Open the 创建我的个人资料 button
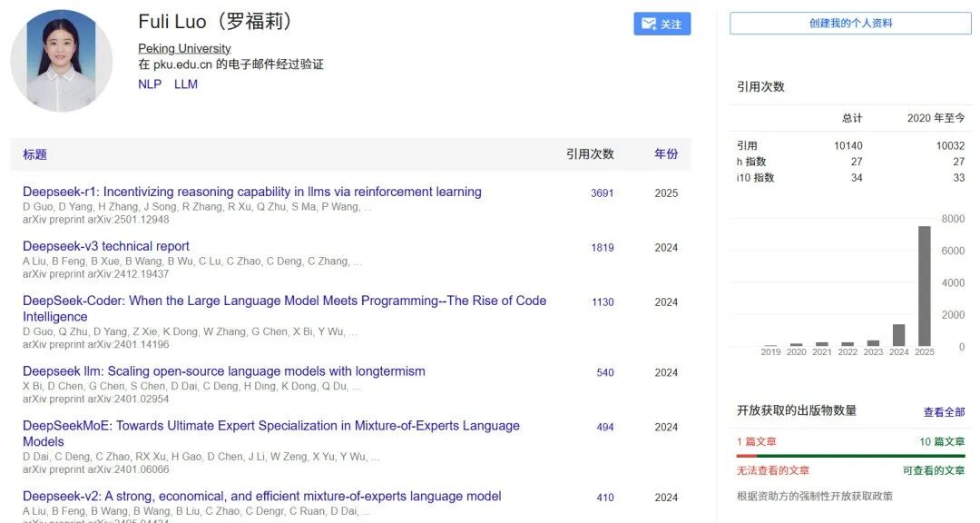This screenshot has height=523, width=980. [850, 23]
